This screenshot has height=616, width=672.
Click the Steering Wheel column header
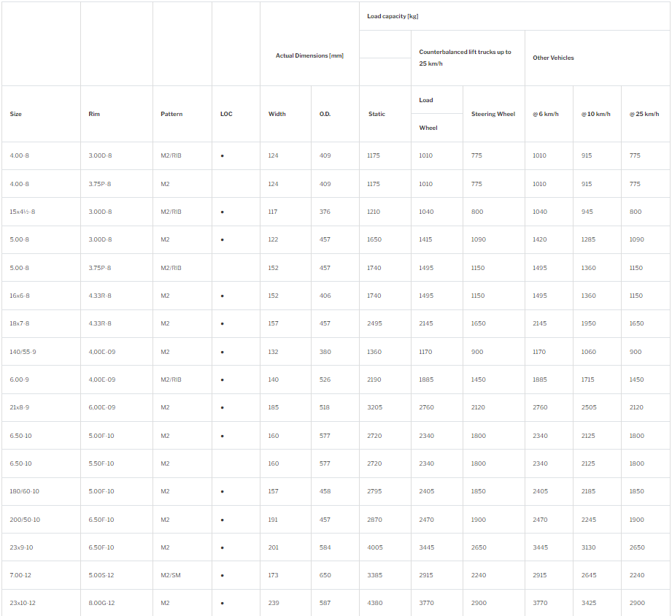tap(493, 114)
